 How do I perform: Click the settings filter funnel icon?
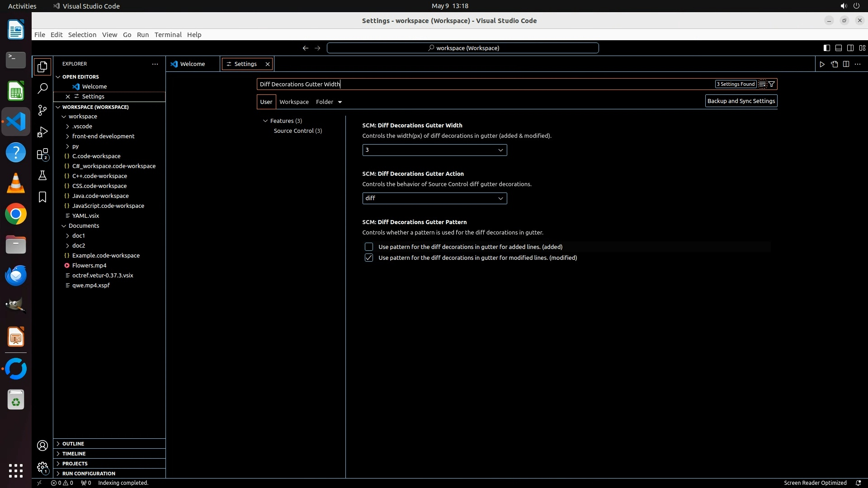coord(772,84)
